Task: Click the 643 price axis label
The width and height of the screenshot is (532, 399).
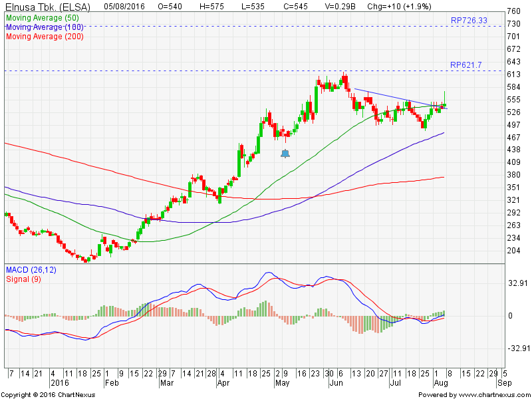Action: coord(513,62)
